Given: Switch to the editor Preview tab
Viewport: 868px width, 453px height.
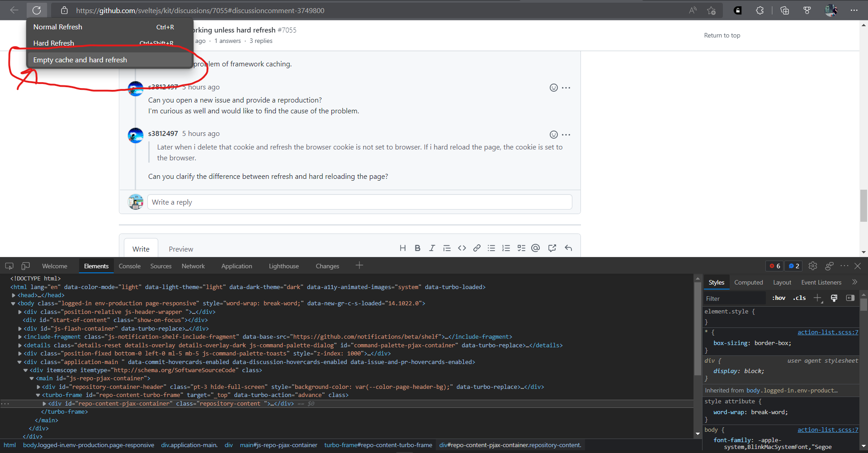Looking at the screenshot, I should (181, 249).
